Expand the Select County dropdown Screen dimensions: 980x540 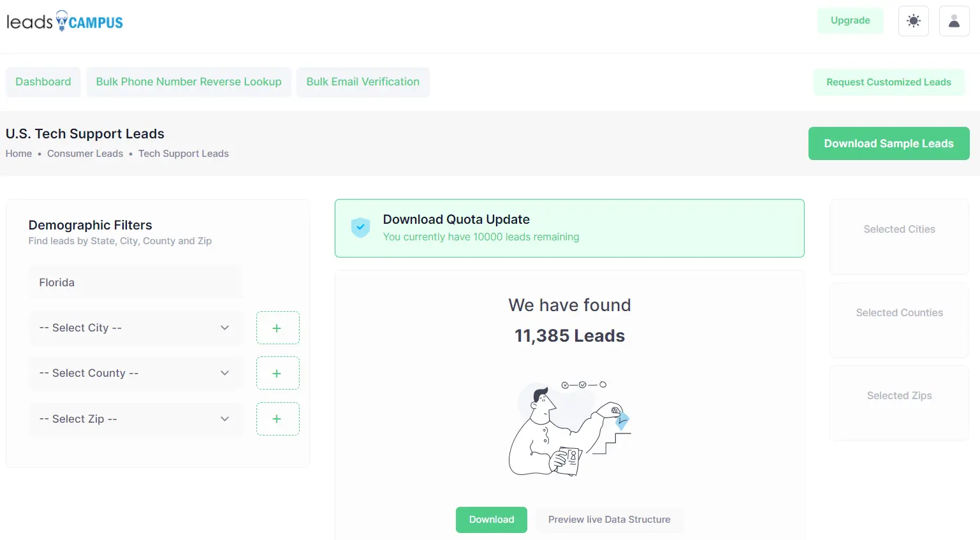tap(136, 373)
